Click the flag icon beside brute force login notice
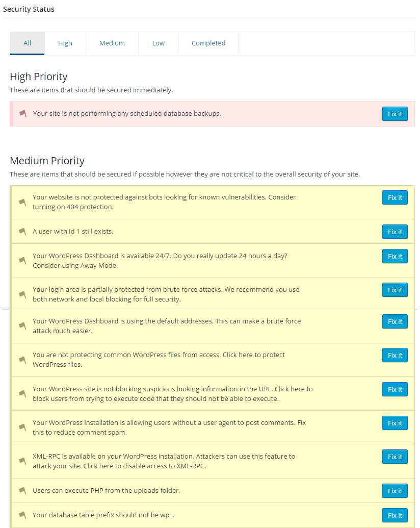The image size is (420, 528). [22, 294]
